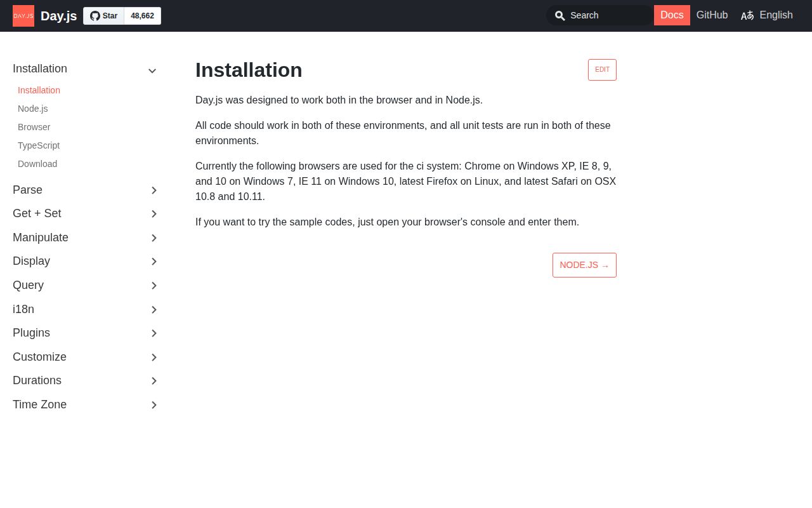Click the Display section label
The height and width of the screenshot is (508, 812).
tap(31, 261)
